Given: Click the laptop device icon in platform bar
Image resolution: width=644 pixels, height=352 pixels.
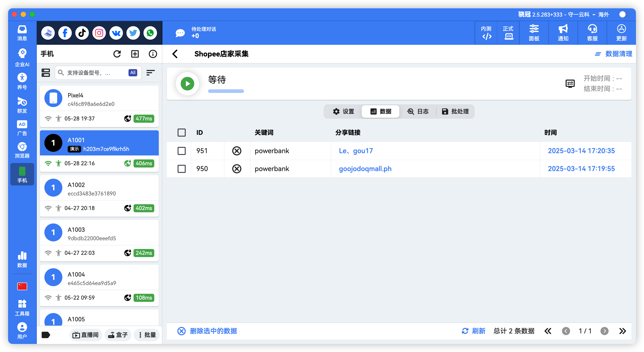Looking at the screenshot, I should [48, 33].
